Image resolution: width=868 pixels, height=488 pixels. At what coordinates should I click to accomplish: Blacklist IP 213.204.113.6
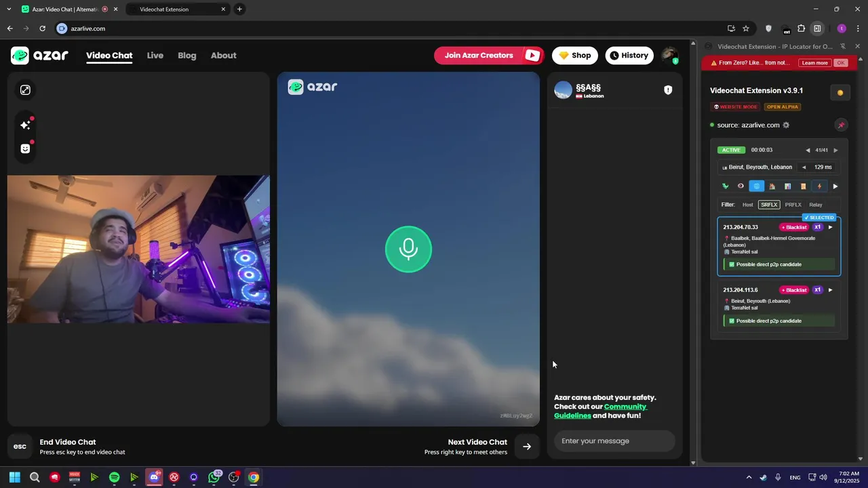[x=793, y=290]
